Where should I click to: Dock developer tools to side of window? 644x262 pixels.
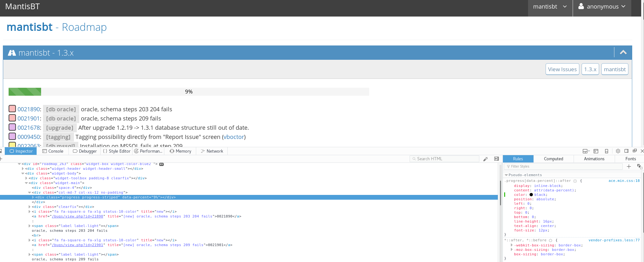click(x=626, y=151)
